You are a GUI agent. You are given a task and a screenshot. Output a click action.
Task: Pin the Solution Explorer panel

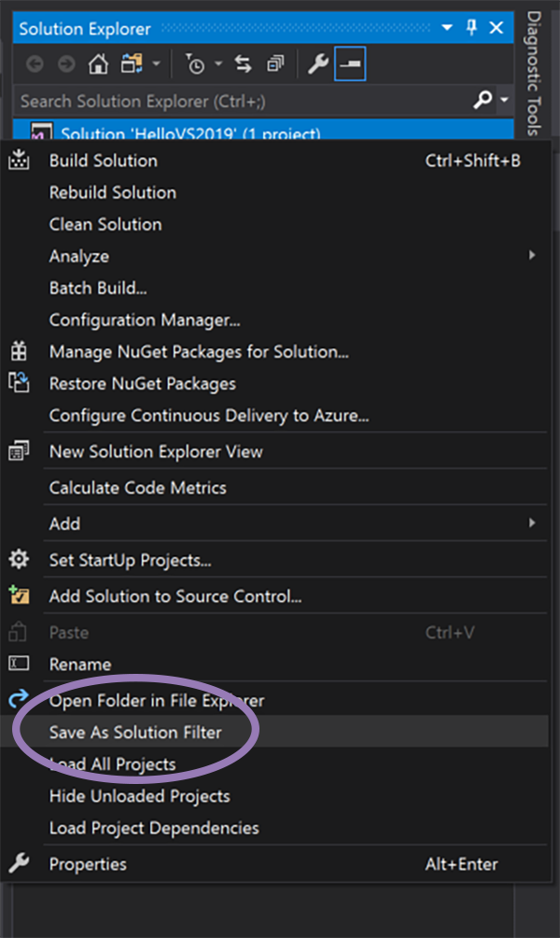tap(471, 28)
